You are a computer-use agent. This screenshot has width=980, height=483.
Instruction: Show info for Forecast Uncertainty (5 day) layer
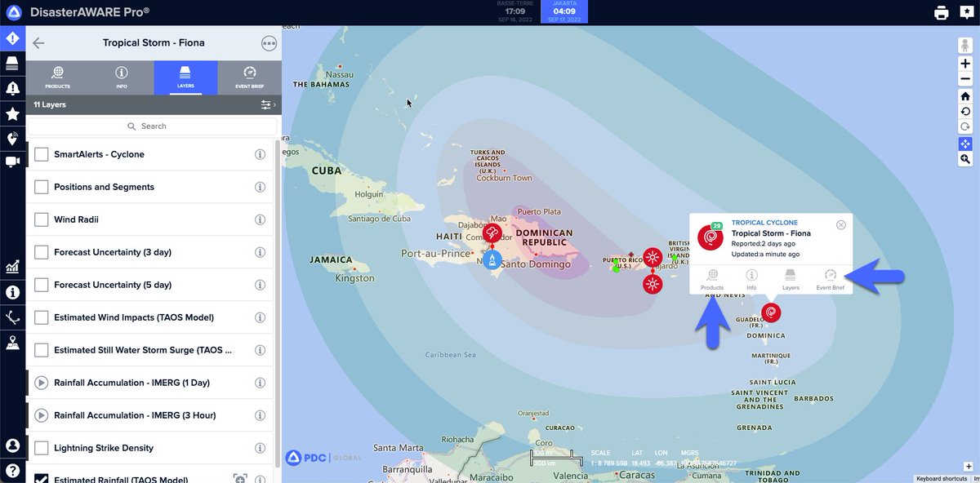[x=261, y=285]
